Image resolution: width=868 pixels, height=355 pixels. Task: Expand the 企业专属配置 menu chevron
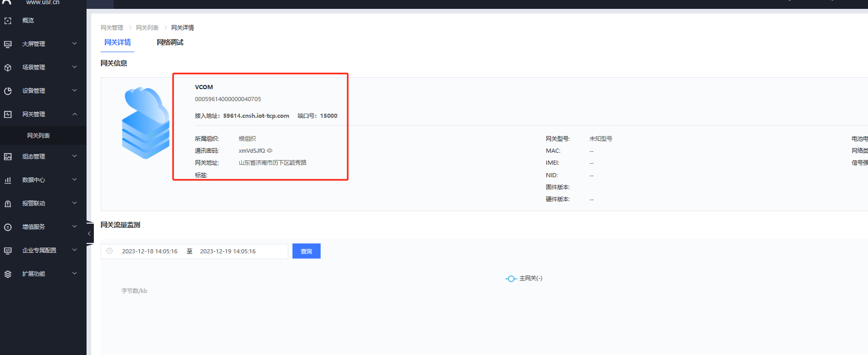75,250
